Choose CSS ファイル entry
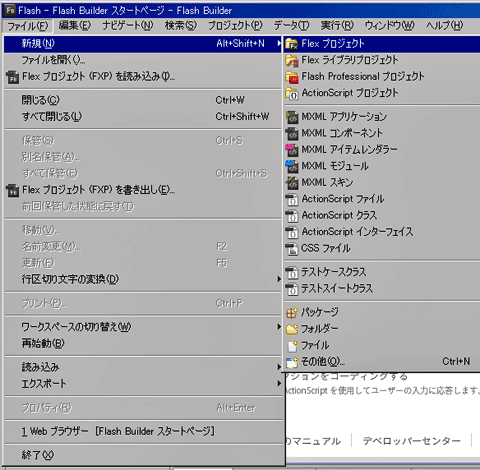This screenshot has width=480, height=470. click(x=382, y=248)
